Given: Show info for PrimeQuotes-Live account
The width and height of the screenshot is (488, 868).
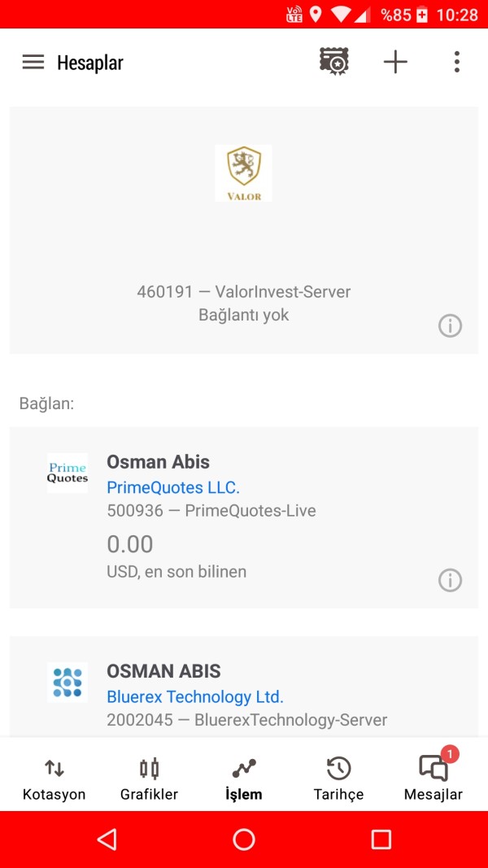Looking at the screenshot, I should pos(450,580).
